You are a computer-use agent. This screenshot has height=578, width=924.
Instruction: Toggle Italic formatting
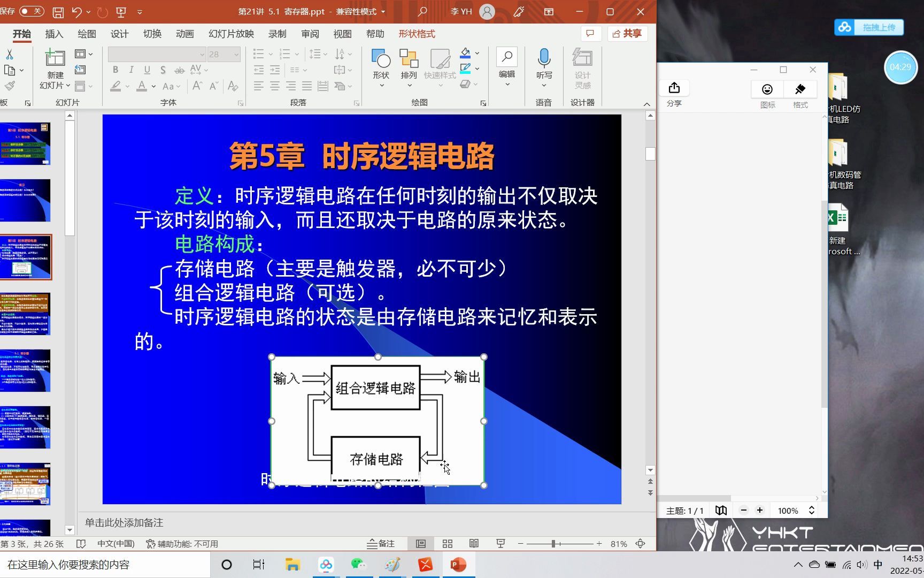(131, 70)
